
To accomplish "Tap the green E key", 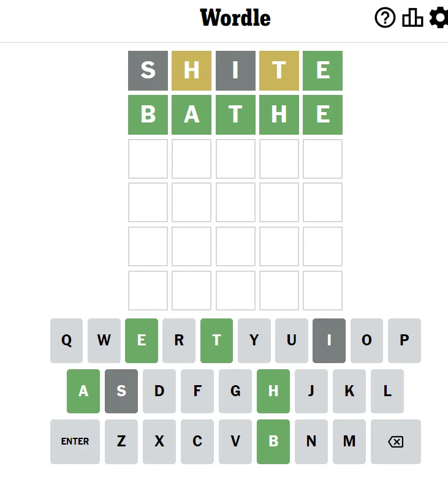I will (x=142, y=340).
